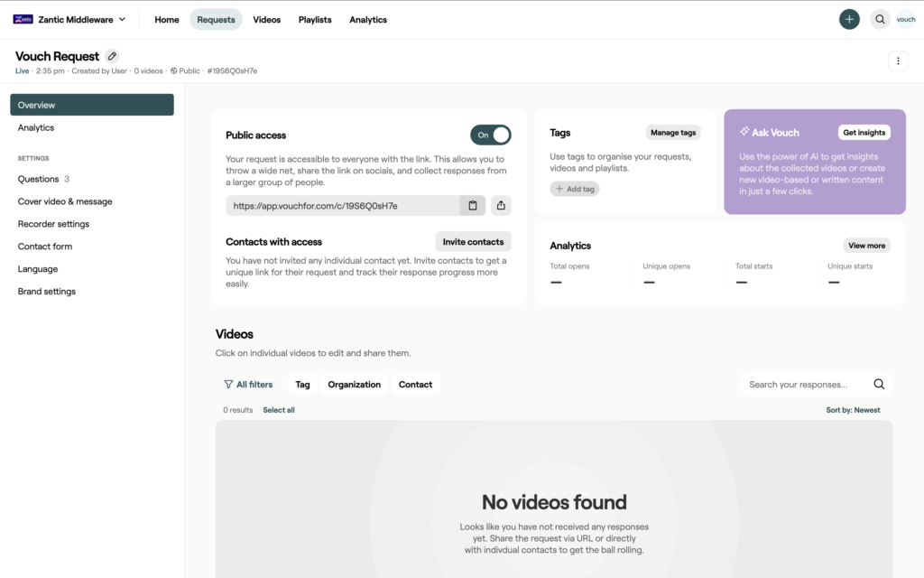Image resolution: width=924 pixels, height=578 pixels.
Task: Click the Select all link
Action: (x=279, y=410)
